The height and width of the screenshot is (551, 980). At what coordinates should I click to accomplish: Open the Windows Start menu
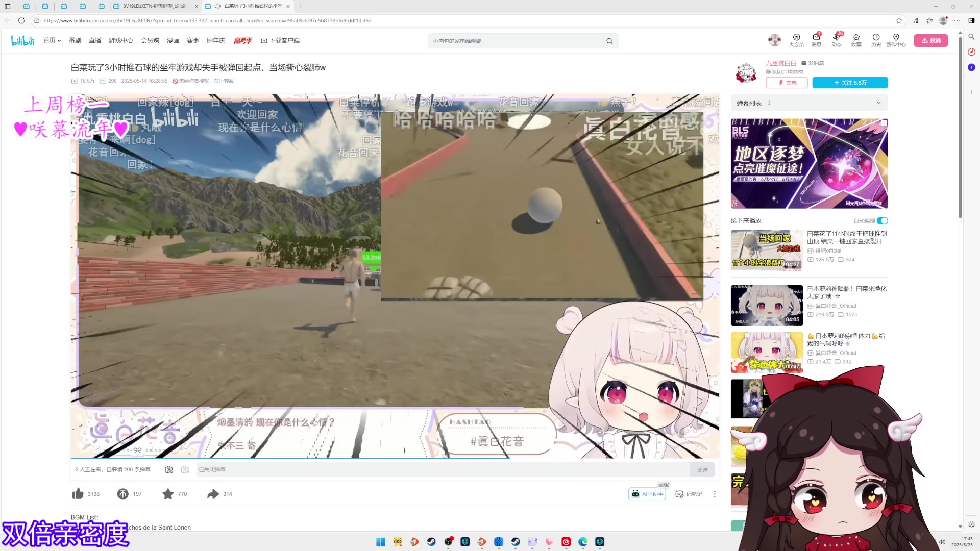coord(381,542)
